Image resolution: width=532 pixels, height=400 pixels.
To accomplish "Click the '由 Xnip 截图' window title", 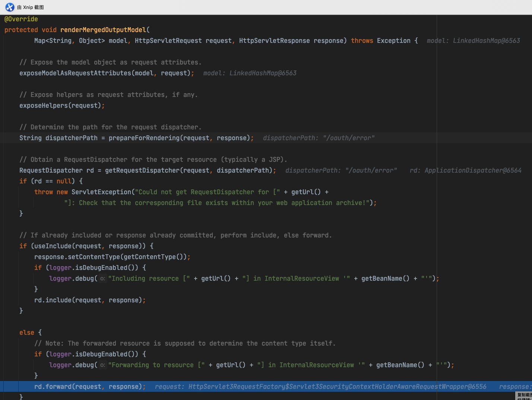I will [x=31, y=7].
